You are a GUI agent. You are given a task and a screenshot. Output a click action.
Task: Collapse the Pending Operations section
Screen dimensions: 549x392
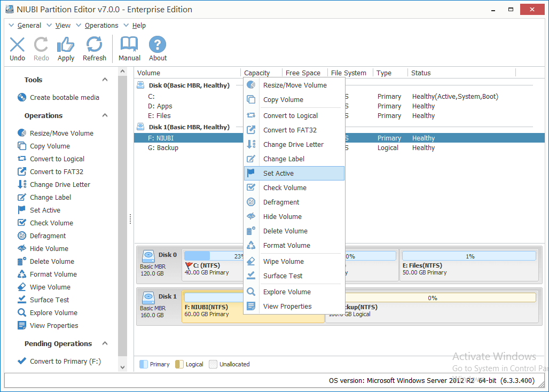(105, 343)
